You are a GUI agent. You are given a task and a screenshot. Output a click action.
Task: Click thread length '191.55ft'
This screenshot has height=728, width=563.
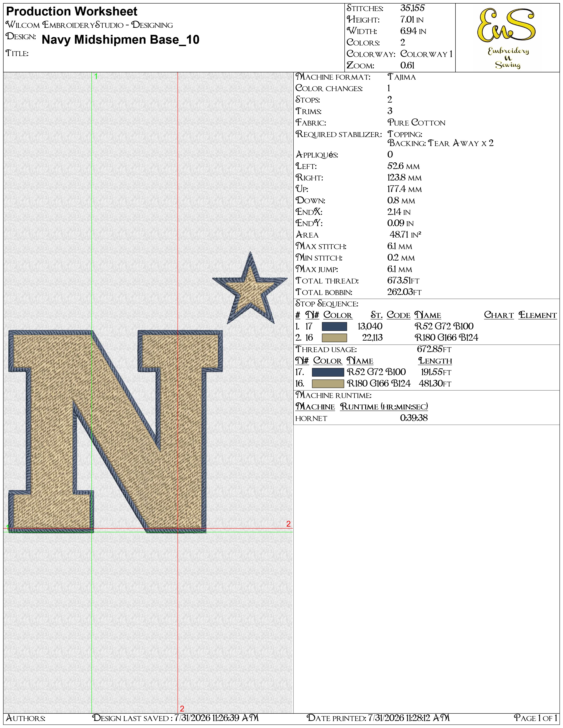tap(436, 372)
